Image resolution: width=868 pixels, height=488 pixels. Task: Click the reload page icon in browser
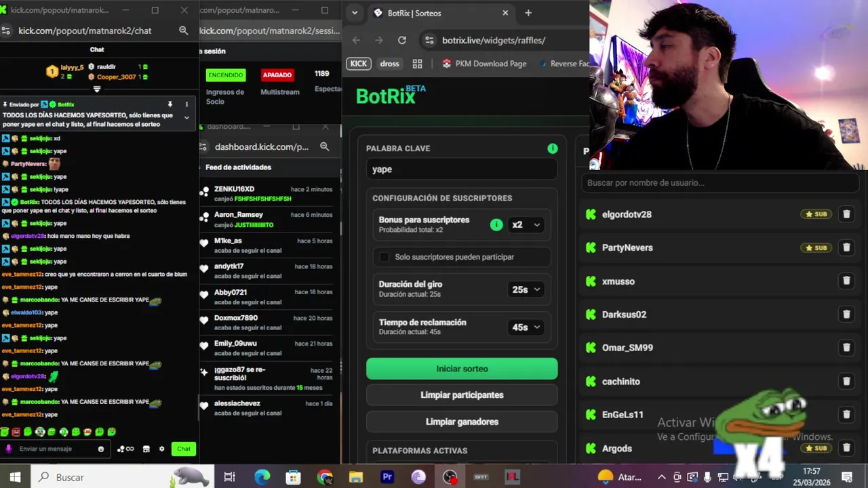(x=402, y=40)
